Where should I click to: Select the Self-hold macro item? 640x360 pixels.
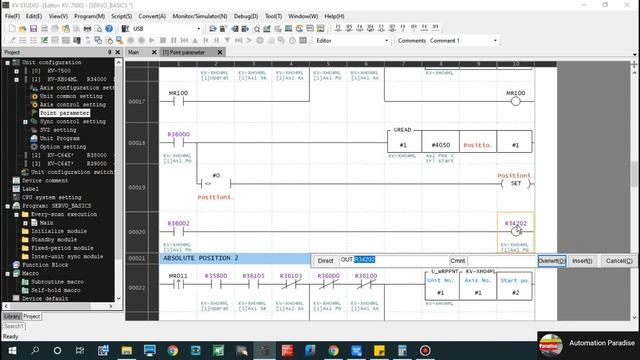click(x=56, y=290)
